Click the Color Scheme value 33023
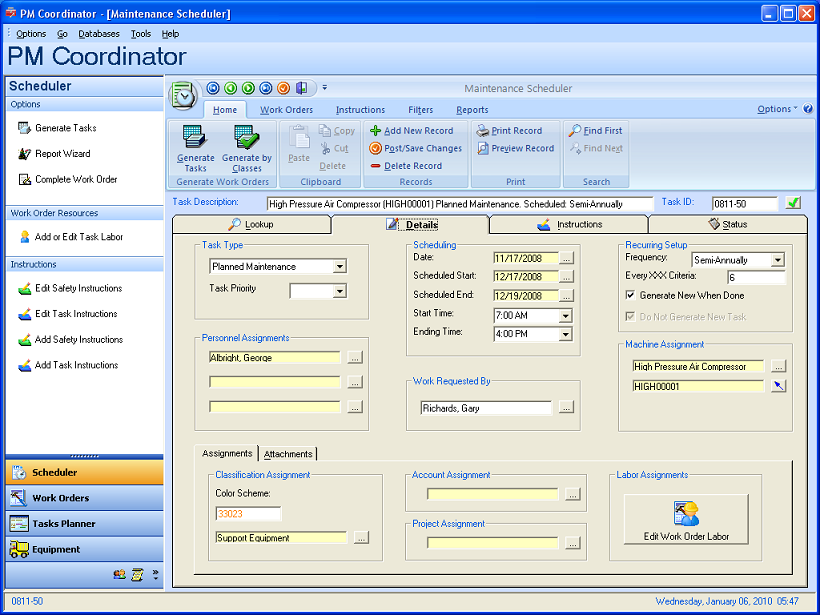Viewport: 820px width, 615px height. pyautogui.click(x=248, y=514)
